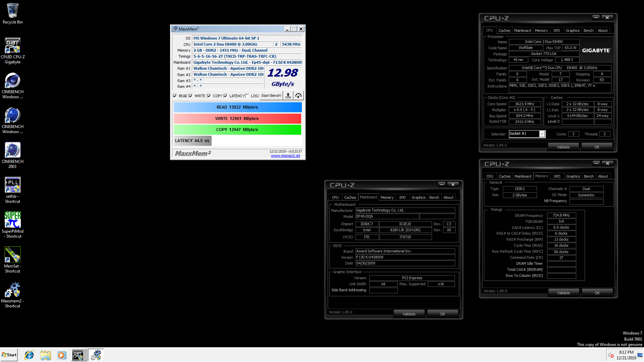This screenshot has height=362, width=644.
Task: Select the CINEBENCH 2003 desktop icon
Action: click(x=13, y=155)
